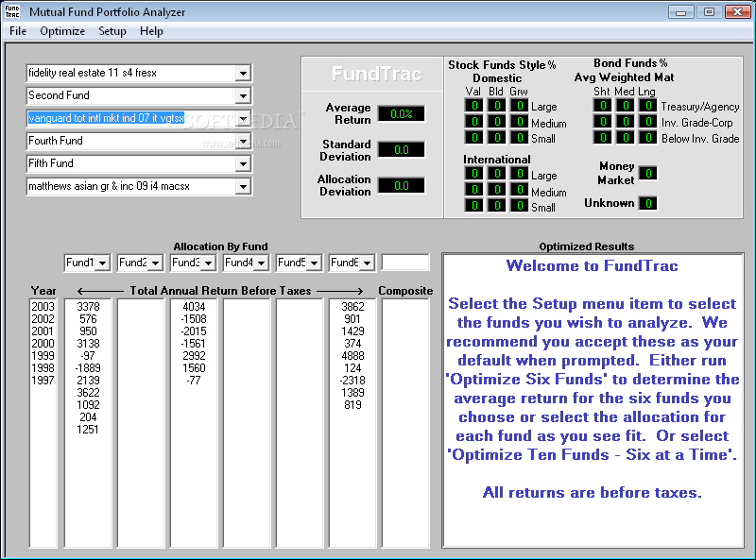The image size is (756, 560).
Task: Close the Mutual Fund Portfolio Analyzer window
Action: coord(738,12)
